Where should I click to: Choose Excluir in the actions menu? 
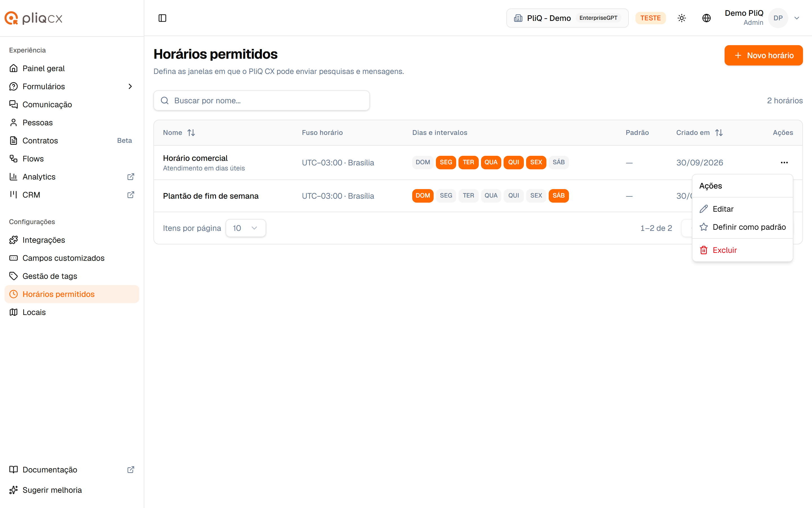point(742,250)
